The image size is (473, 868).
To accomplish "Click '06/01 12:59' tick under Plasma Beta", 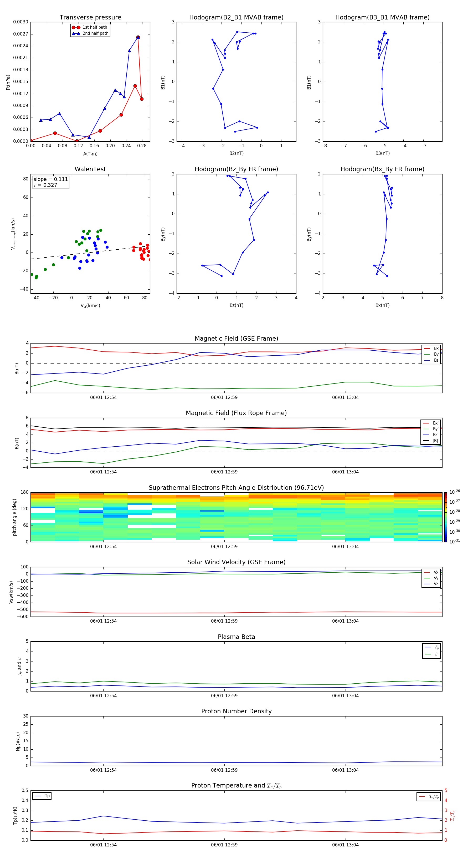I will [224, 696].
